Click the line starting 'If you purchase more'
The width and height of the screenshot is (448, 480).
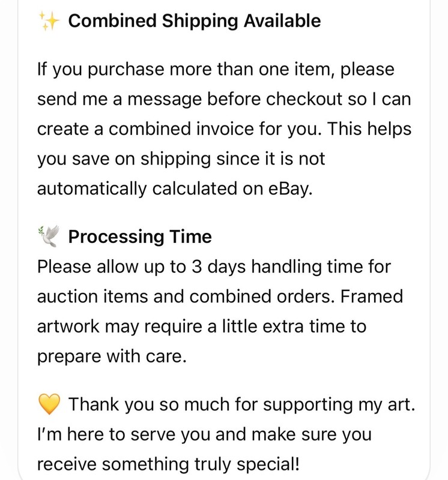216,70
